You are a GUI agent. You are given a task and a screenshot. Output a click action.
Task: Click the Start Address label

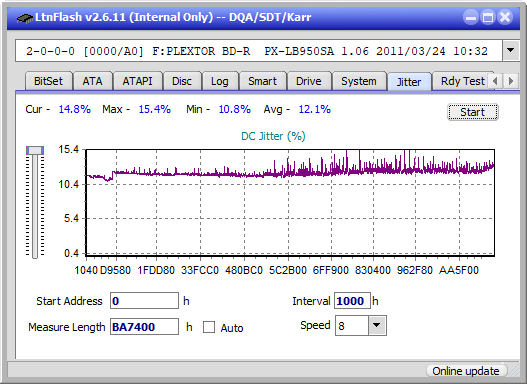69,301
